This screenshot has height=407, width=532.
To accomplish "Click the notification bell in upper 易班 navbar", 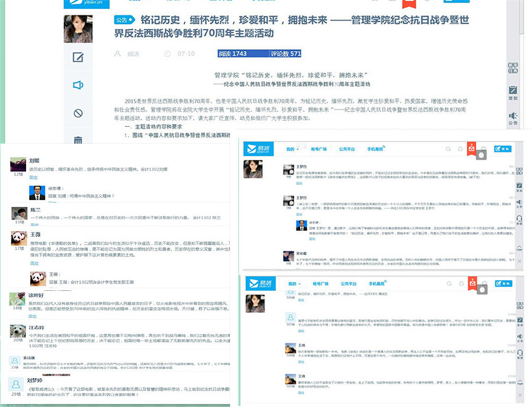I will 460,150.
